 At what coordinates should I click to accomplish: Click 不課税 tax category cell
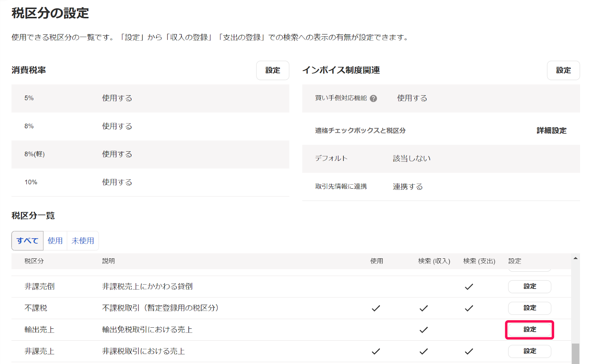36,308
